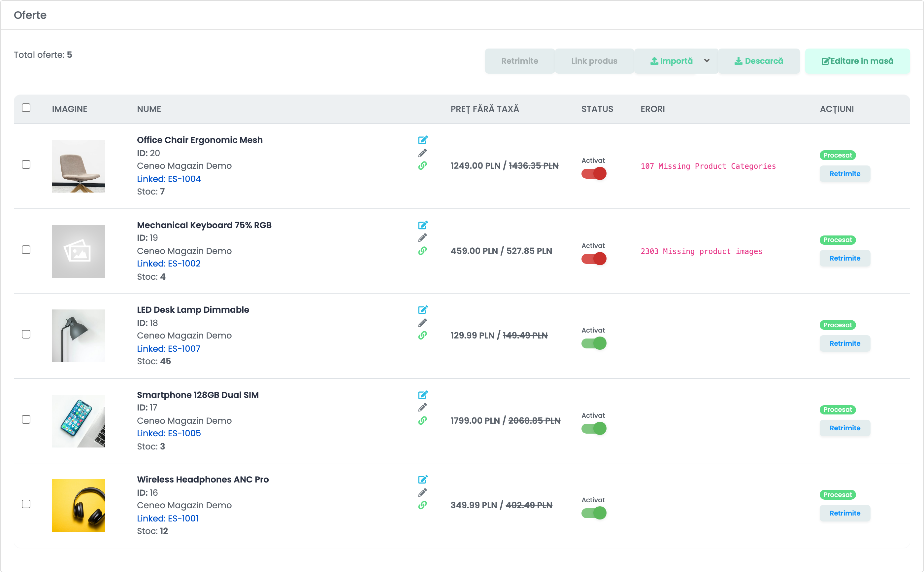Click the chain link icon for Wireless Headphones ANC Pro
The height and width of the screenshot is (572, 924).
coord(422,505)
